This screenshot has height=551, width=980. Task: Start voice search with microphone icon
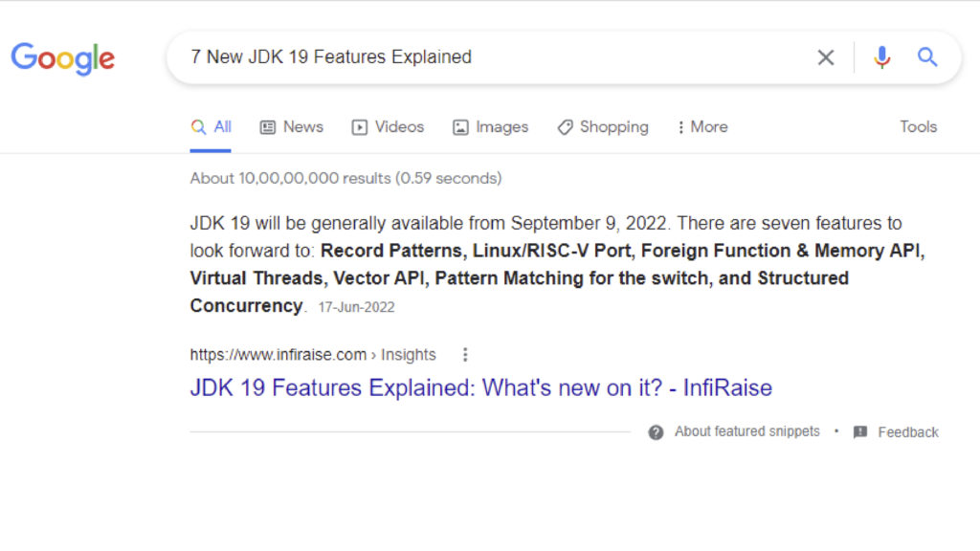pyautogui.click(x=881, y=57)
